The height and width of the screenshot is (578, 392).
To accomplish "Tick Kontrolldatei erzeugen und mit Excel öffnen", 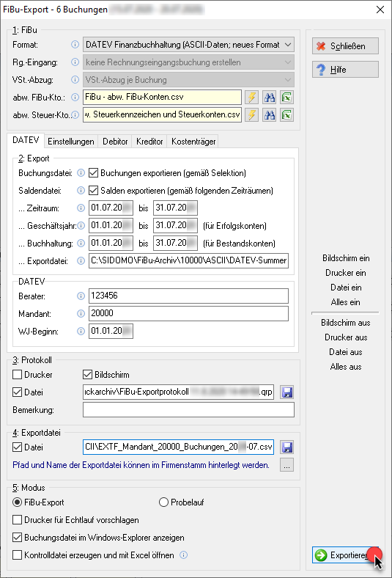I will (x=18, y=555).
